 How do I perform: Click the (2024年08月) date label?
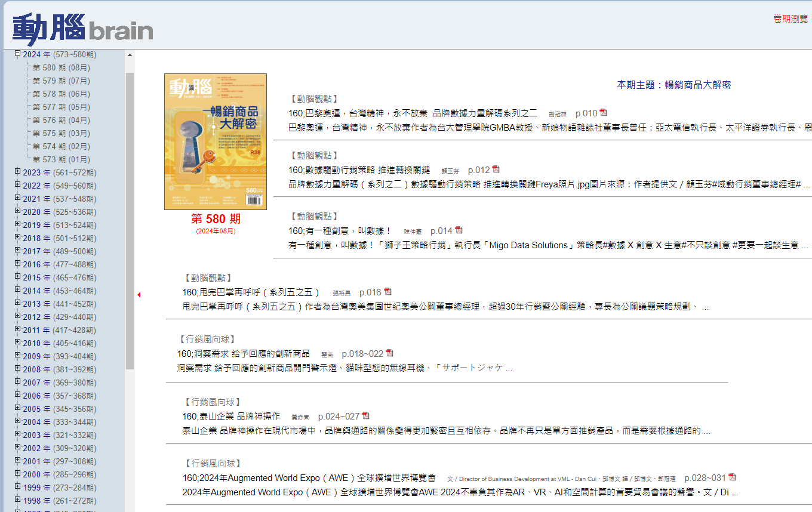coord(216,231)
